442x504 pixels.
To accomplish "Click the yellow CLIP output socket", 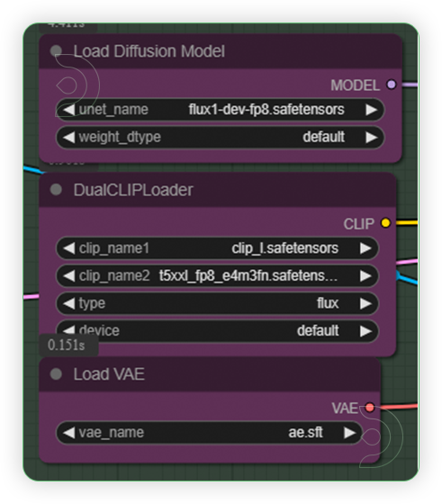I will [385, 223].
